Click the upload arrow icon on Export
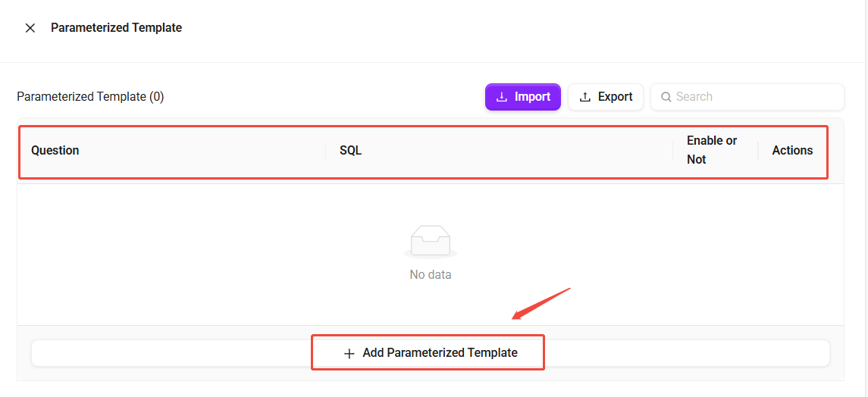Viewport: 868px width, 397px height. point(584,97)
